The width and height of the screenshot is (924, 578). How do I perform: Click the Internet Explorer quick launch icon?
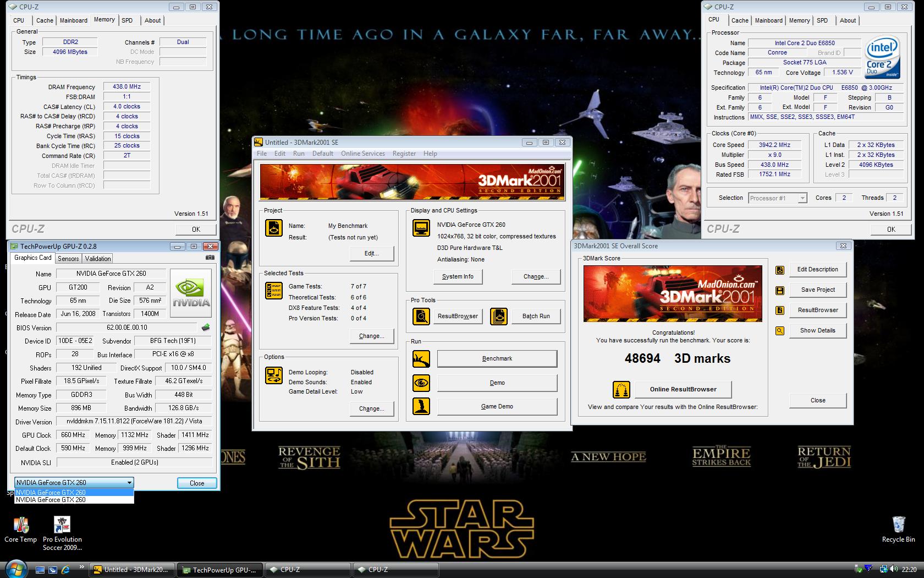click(x=65, y=569)
